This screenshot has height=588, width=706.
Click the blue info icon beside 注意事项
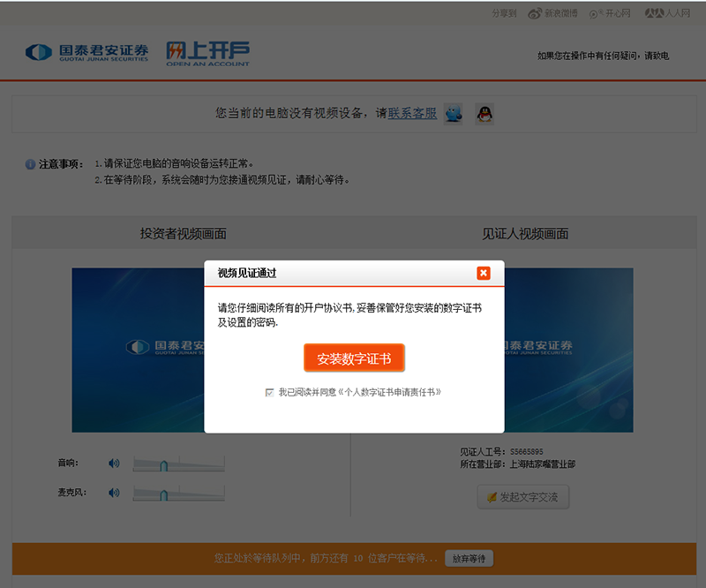point(30,164)
